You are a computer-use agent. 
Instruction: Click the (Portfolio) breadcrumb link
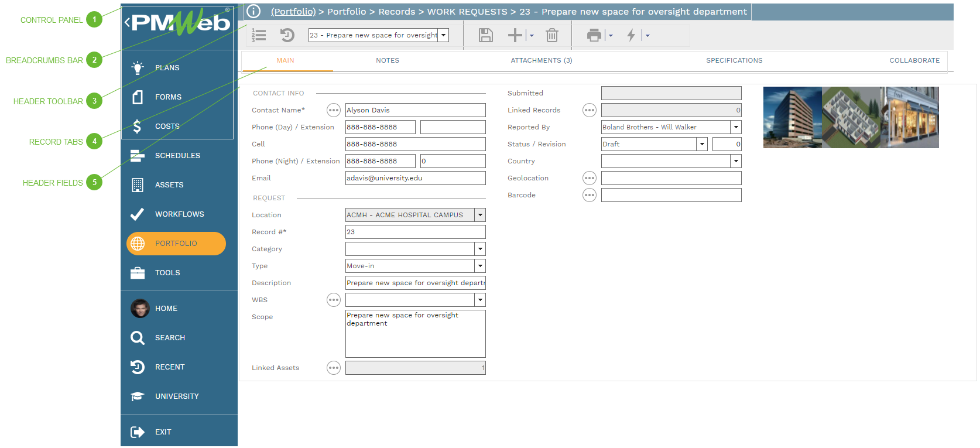point(293,12)
